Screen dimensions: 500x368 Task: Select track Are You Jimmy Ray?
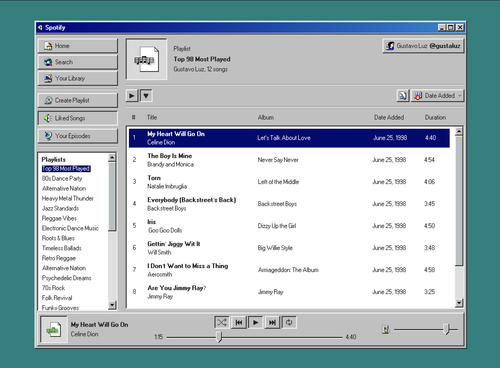tap(289, 292)
